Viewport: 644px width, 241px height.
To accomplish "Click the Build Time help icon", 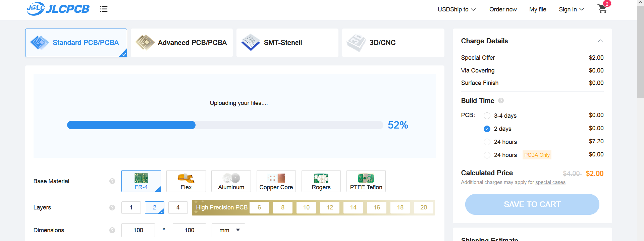I will coord(501,101).
